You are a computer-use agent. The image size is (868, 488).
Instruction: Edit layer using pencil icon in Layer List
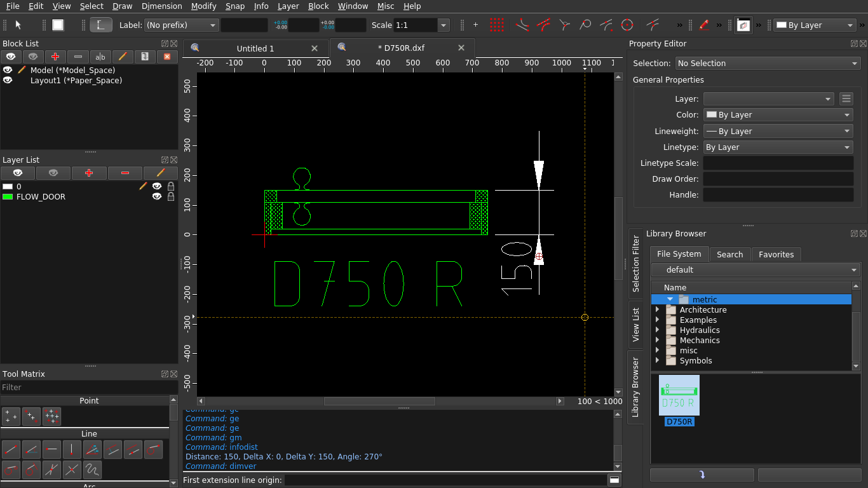[160, 173]
